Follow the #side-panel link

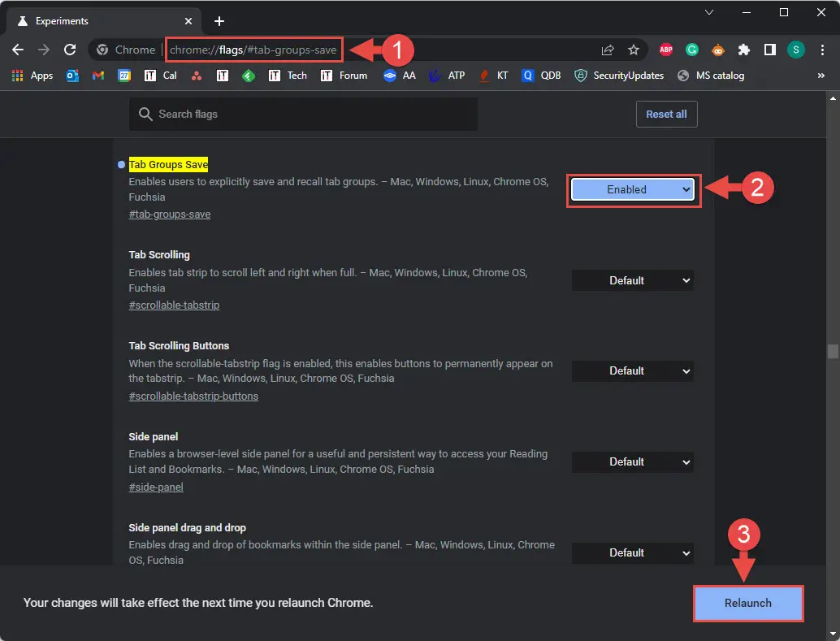tap(156, 487)
